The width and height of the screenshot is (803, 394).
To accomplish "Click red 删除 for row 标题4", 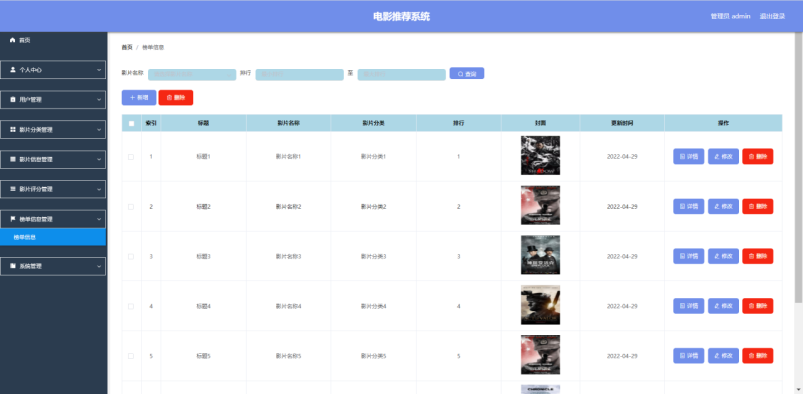I will pyautogui.click(x=757, y=305).
